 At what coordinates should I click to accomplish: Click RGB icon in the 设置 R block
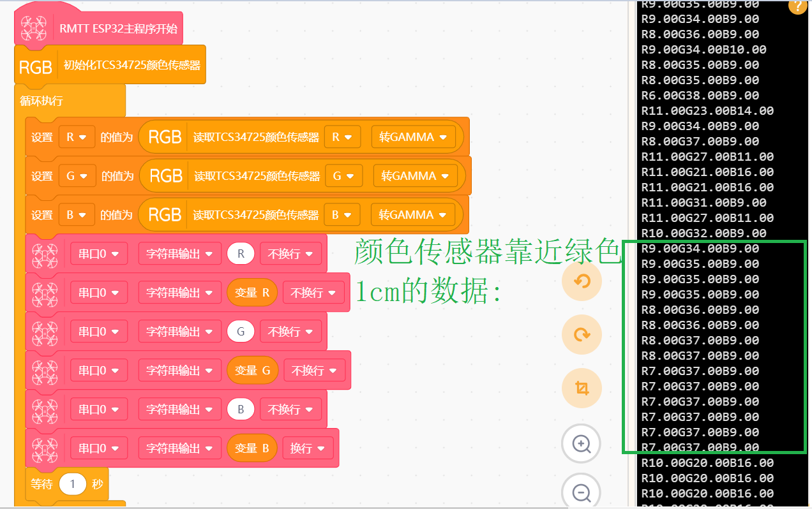[x=165, y=136]
